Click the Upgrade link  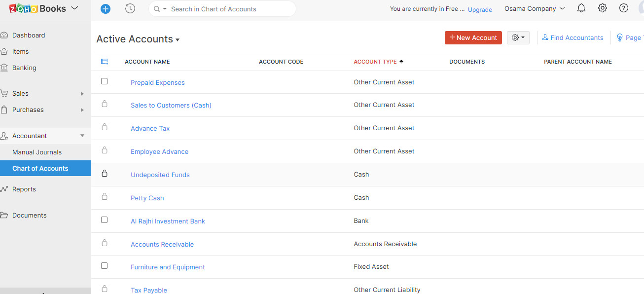(480, 9)
